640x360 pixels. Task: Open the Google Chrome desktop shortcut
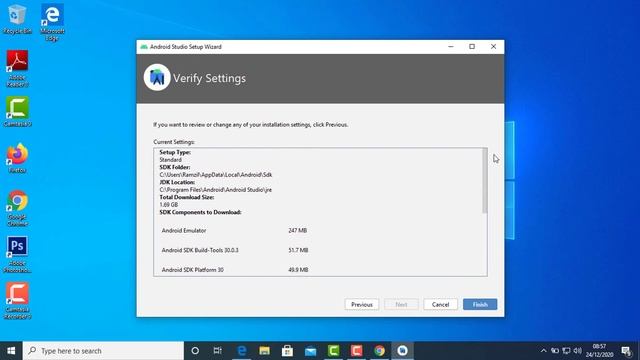point(17,208)
